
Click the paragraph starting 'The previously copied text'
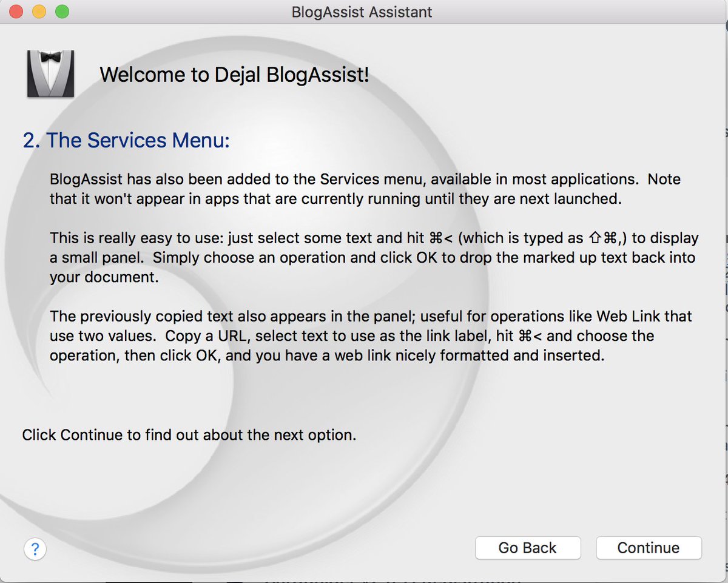[x=371, y=336]
